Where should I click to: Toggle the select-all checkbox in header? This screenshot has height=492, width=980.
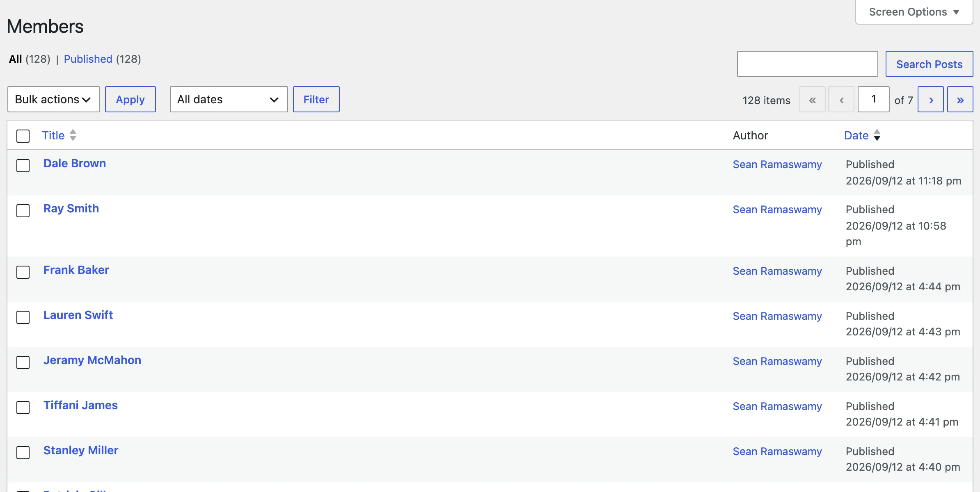tap(23, 136)
